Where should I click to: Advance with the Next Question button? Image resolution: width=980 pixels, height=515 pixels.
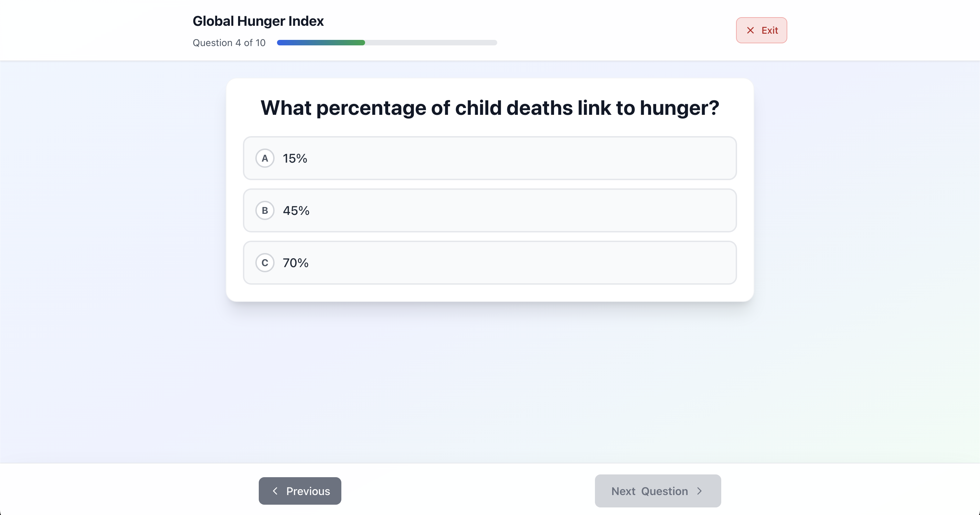pyautogui.click(x=658, y=491)
